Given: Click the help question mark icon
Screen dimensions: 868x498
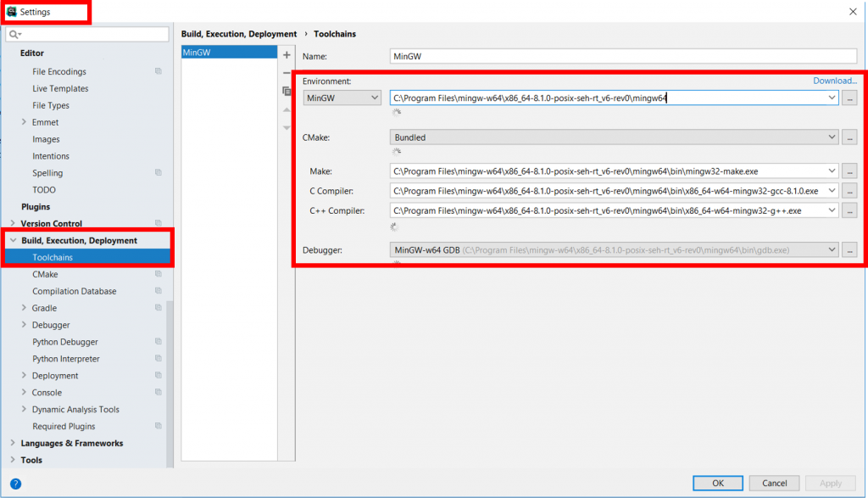Looking at the screenshot, I should click(x=15, y=484).
